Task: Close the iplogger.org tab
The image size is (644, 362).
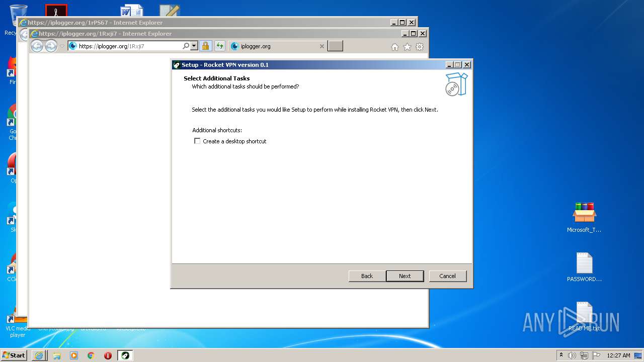Action: coord(322,46)
